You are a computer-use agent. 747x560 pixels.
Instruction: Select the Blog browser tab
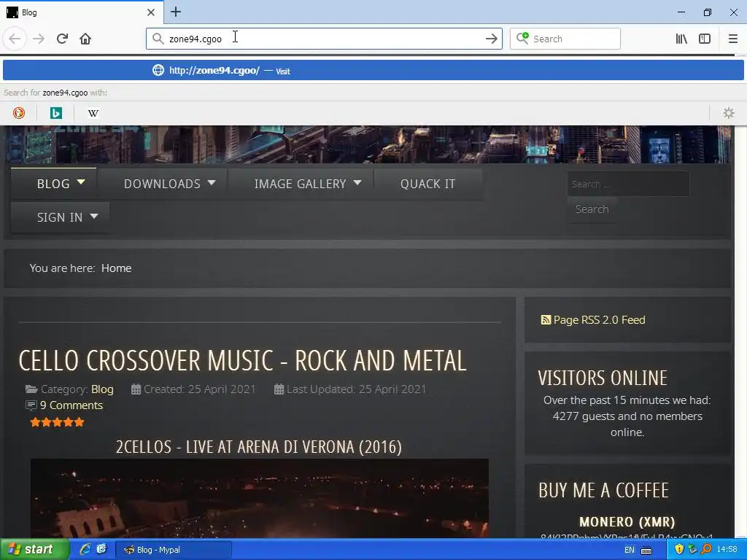pos(81,12)
